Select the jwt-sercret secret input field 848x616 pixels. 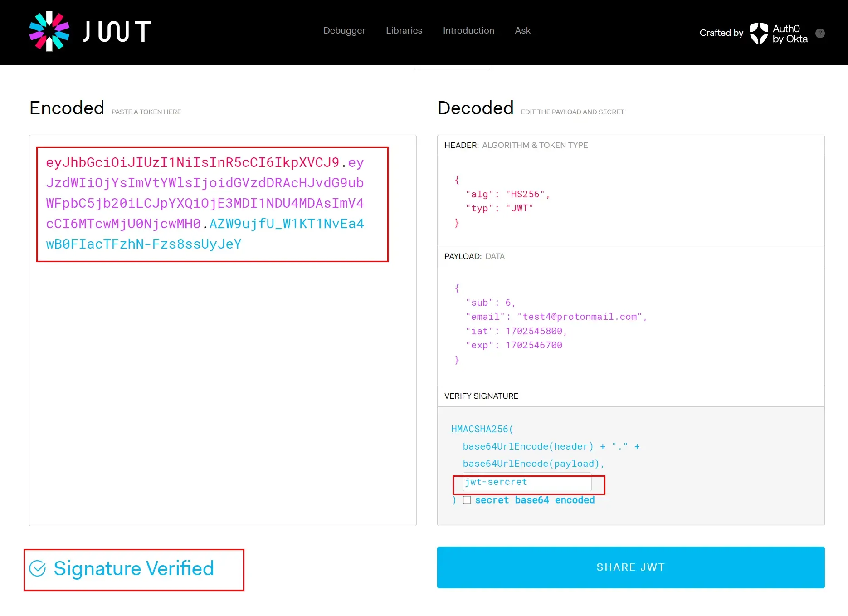(x=526, y=482)
